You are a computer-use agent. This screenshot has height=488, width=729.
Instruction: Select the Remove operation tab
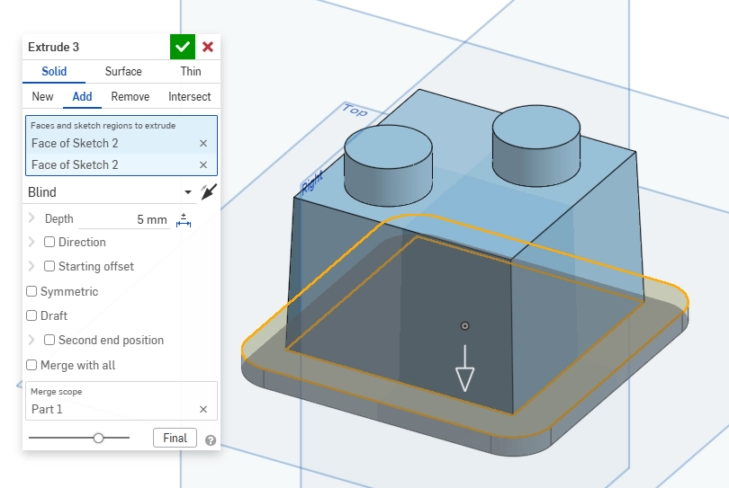(x=130, y=97)
